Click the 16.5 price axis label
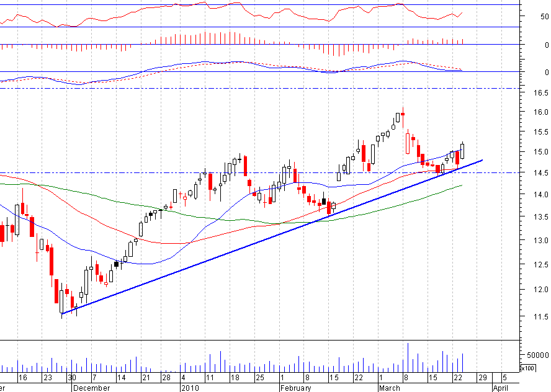Screen dimensions: 551x392 coord(541,93)
